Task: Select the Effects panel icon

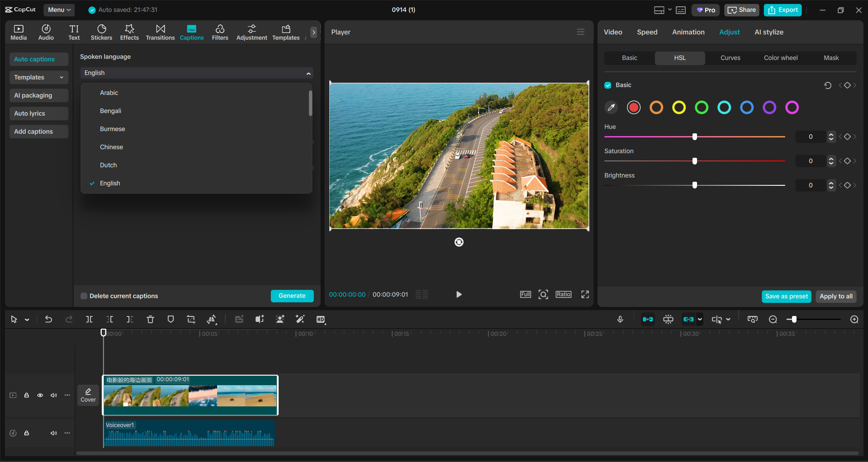Action: (x=129, y=32)
